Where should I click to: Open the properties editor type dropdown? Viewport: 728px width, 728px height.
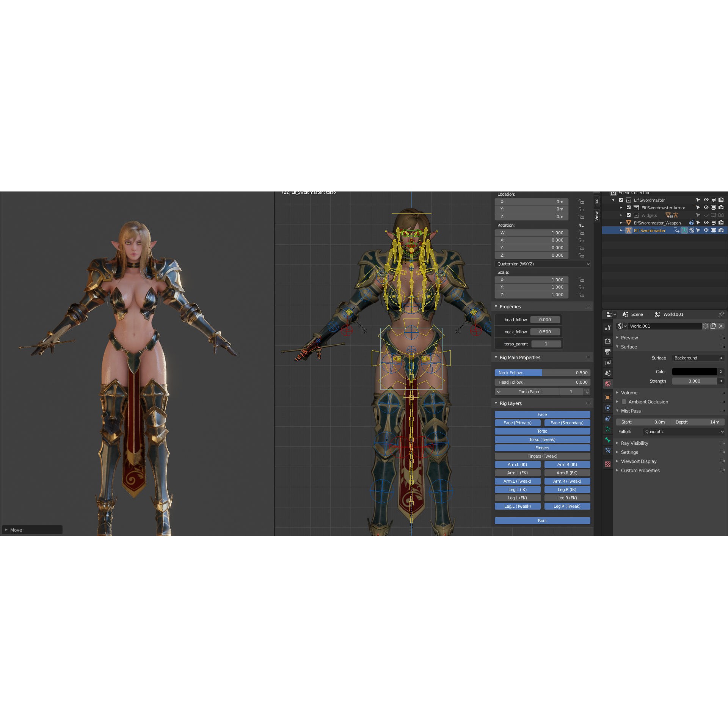(611, 314)
